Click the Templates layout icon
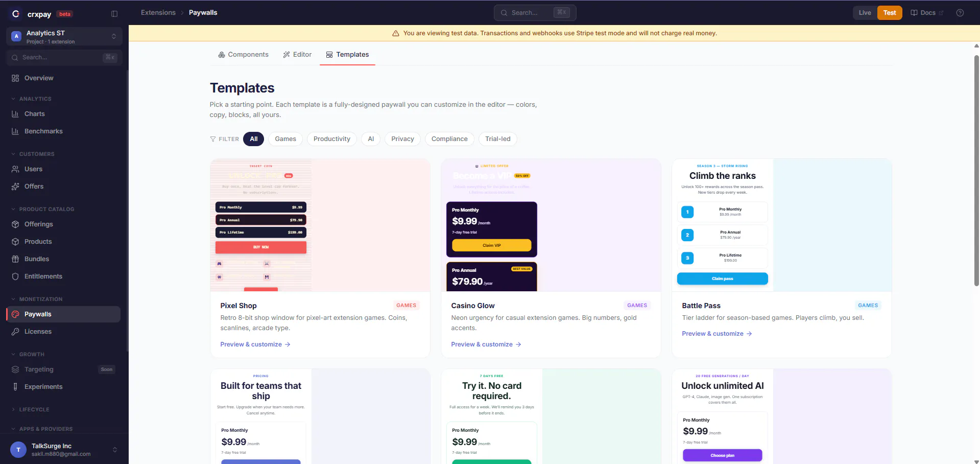 pos(329,55)
